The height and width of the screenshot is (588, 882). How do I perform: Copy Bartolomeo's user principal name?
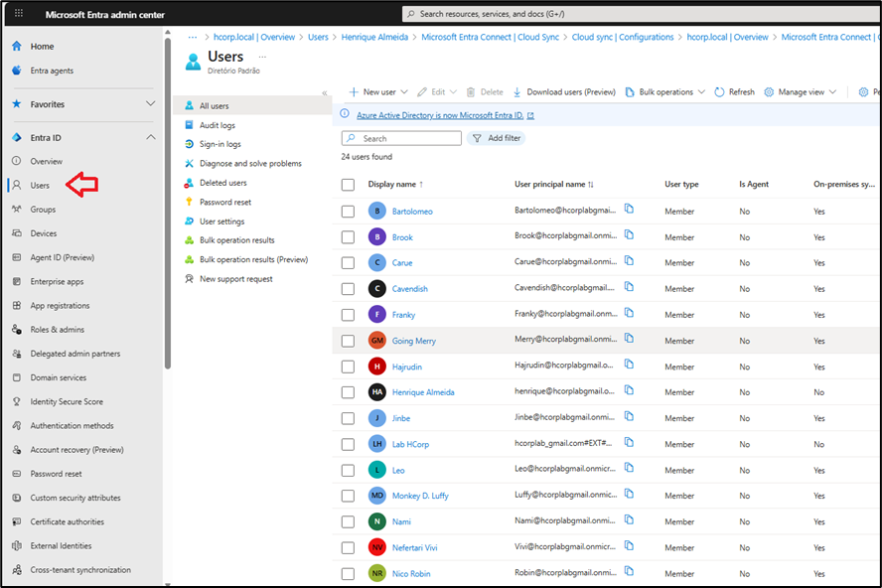[629, 209]
